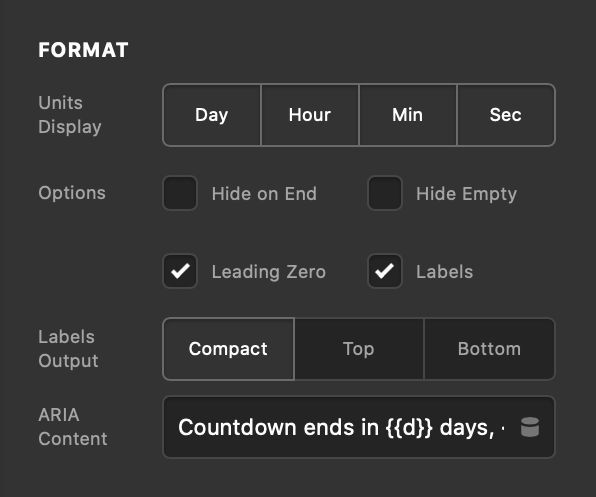Toggle the Sec unit button

pyautogui.click(x=506, y=115)
